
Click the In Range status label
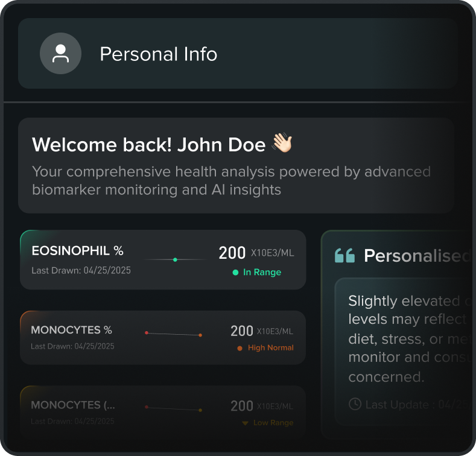[262, 273]
